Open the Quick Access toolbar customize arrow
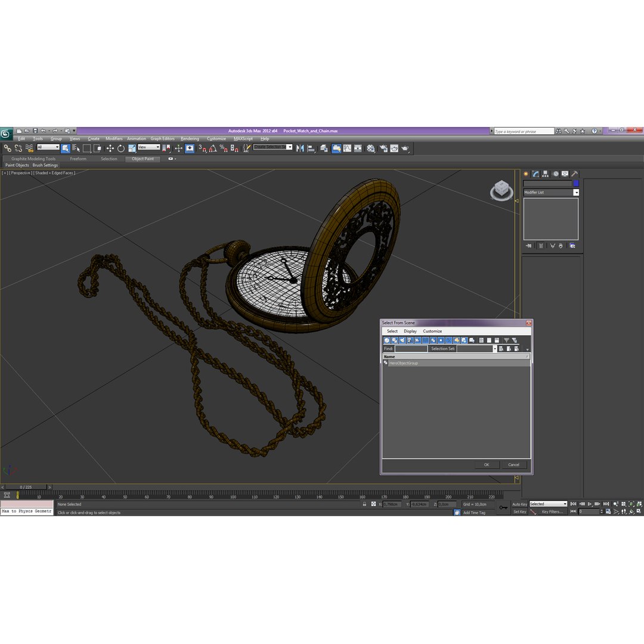This screenshot has height=644, width=644. [74, 131]
